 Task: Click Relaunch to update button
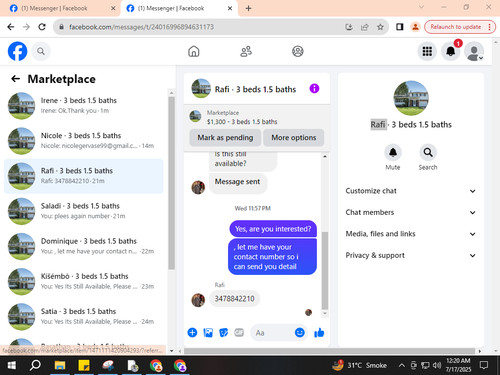click(x=460, y=27)
